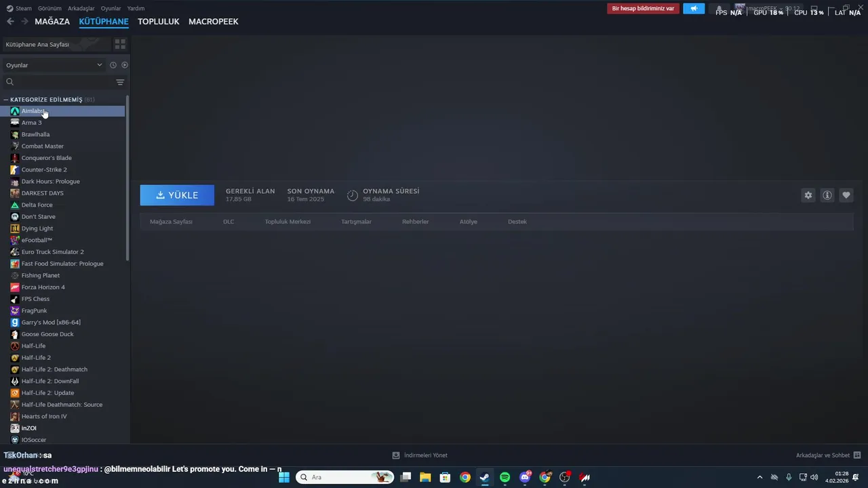
Task: Open the MACROPEEK profile tab
Action: 214,22
